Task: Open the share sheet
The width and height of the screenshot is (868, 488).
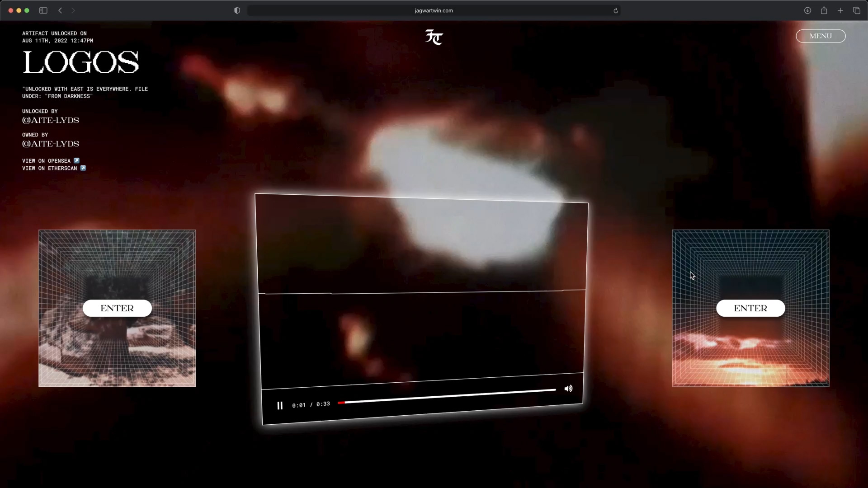Action: click(824, 10)
